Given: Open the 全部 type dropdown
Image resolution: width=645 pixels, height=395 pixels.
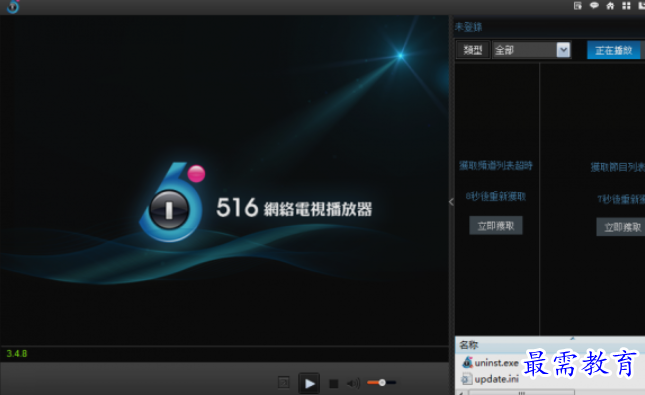Looking at the screenshot, I should [x=531, y=50].
